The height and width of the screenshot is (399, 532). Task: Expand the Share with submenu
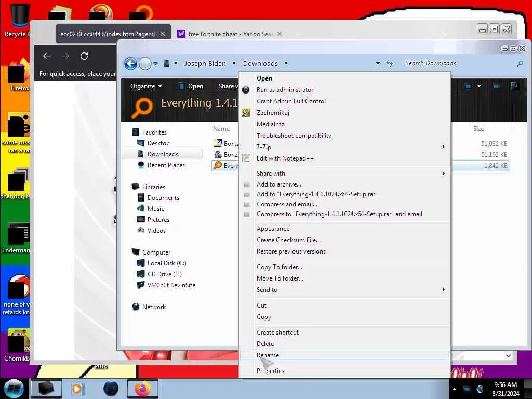click(345, 174)
